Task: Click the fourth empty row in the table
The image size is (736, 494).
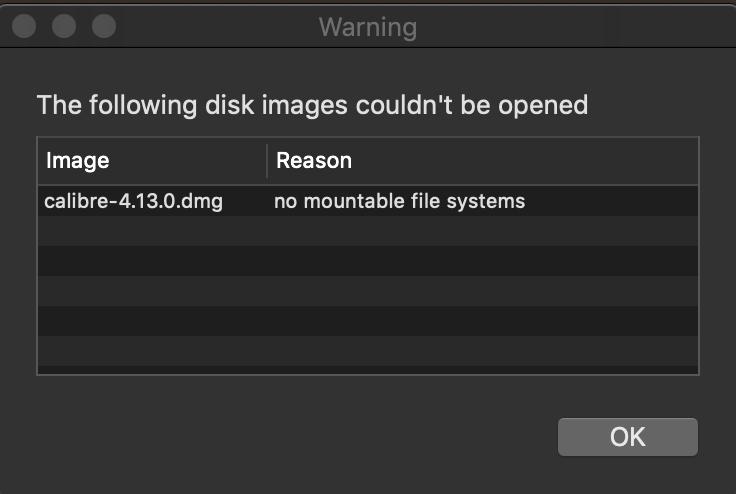Action: coord(368,321)
